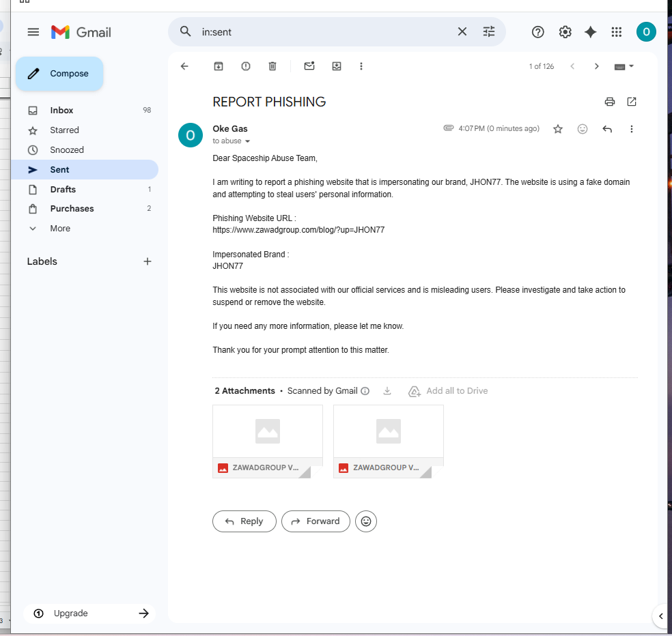The image size is (672, 636).
Task: Open Inbox folder
Action: pos(85,111)
